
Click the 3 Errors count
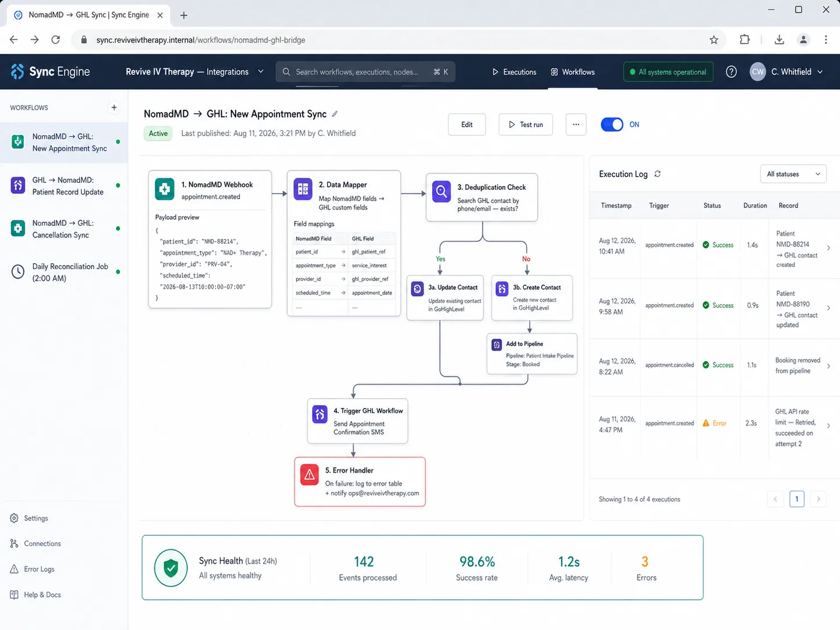645,562
